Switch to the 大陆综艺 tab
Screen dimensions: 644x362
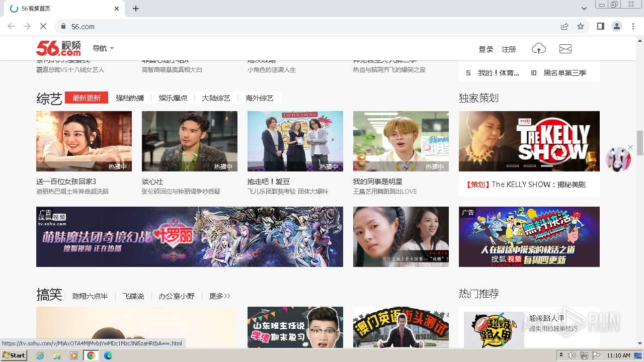coord(216,98)
